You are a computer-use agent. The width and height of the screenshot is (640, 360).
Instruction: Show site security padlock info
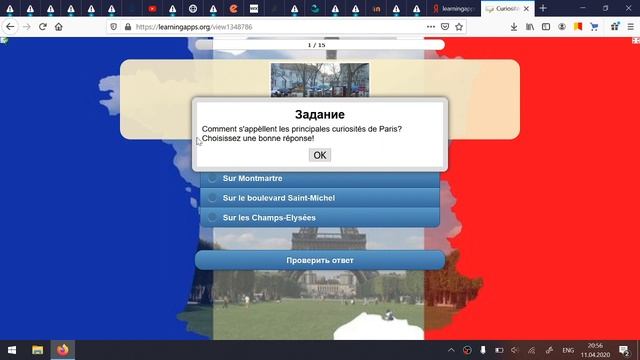click(x=128, y=27)
